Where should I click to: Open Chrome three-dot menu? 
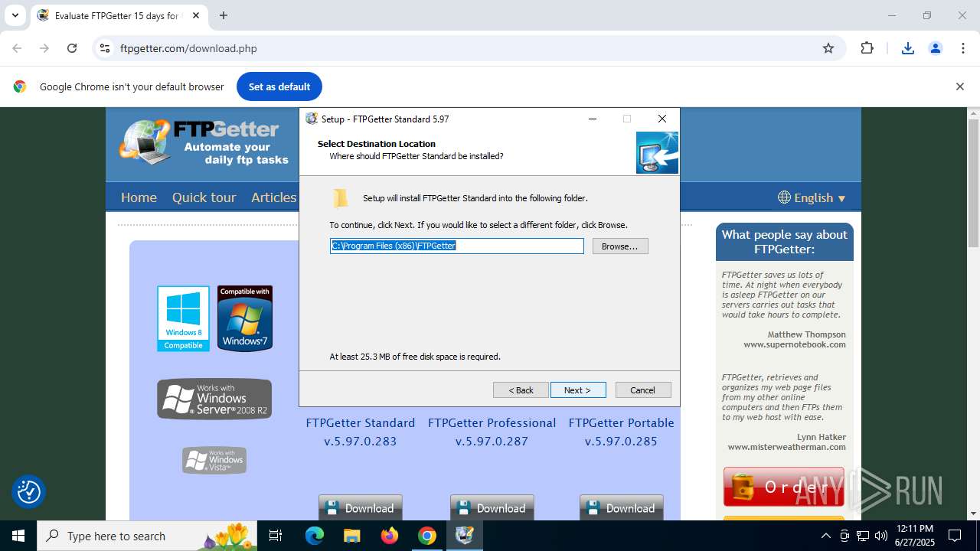click(963, 48)
